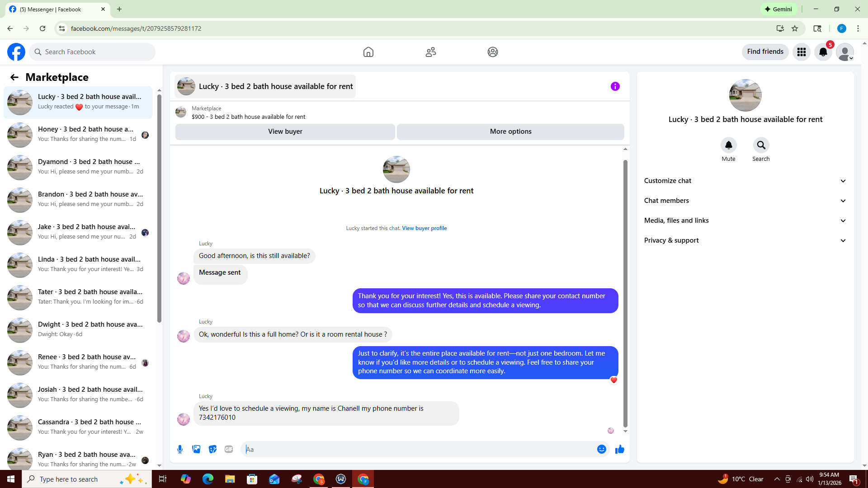Mute this conversation with bell toggle
The image size is (868, 488).
pos(728,145)
